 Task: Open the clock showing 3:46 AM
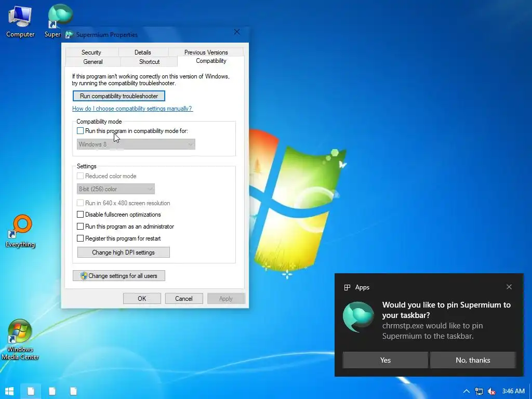point(513,391)
